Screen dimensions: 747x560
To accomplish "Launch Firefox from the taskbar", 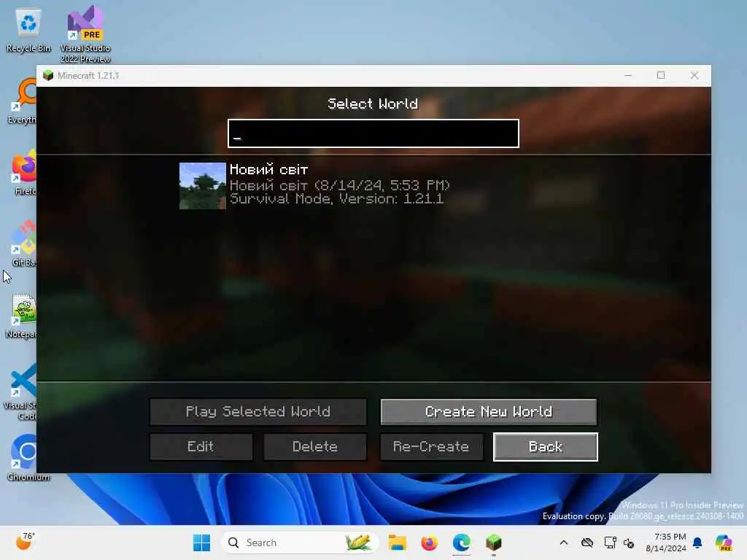I will click(x=429, y=542).
